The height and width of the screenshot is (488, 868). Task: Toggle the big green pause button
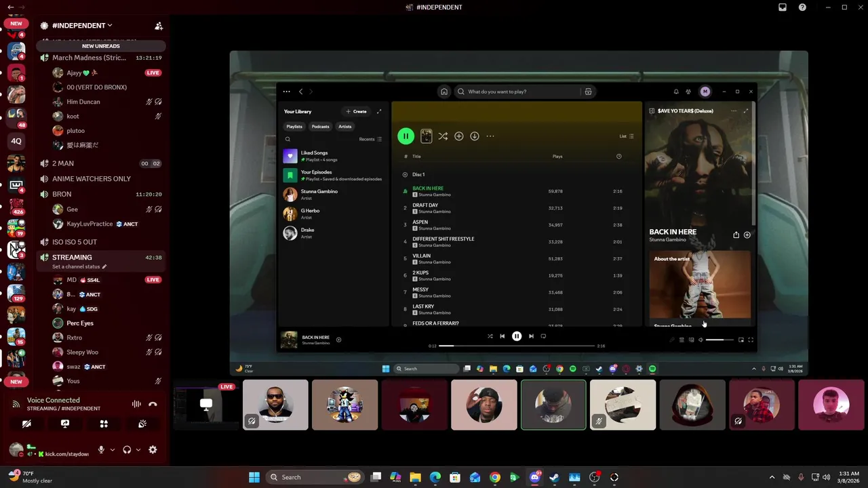(x=406, y=136)
